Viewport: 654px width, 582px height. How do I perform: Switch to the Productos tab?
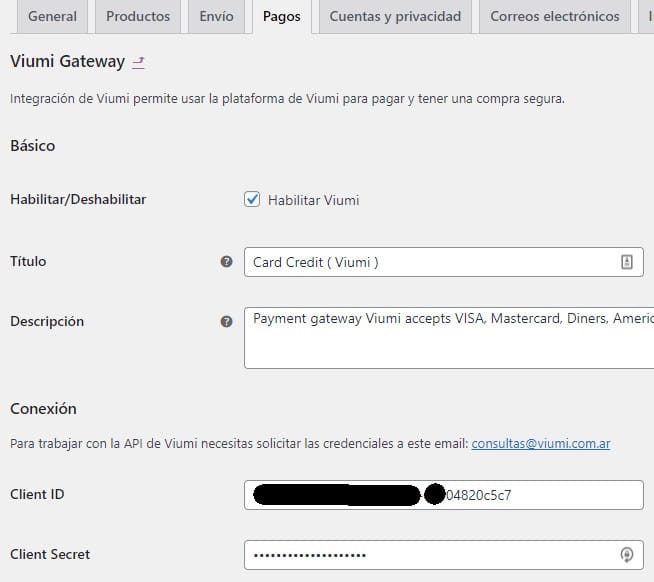tap(138, 16)
